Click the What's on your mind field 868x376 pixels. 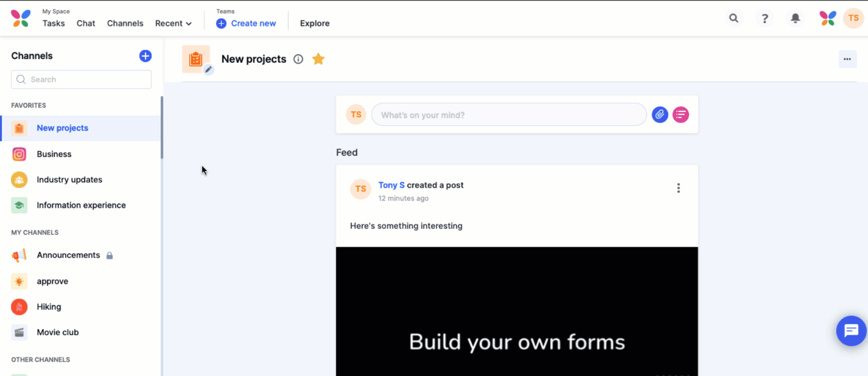point(509,114)
